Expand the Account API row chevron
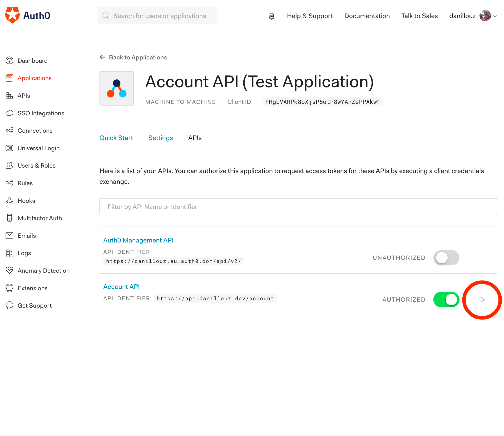504x436 pixels. pos(482,300)
